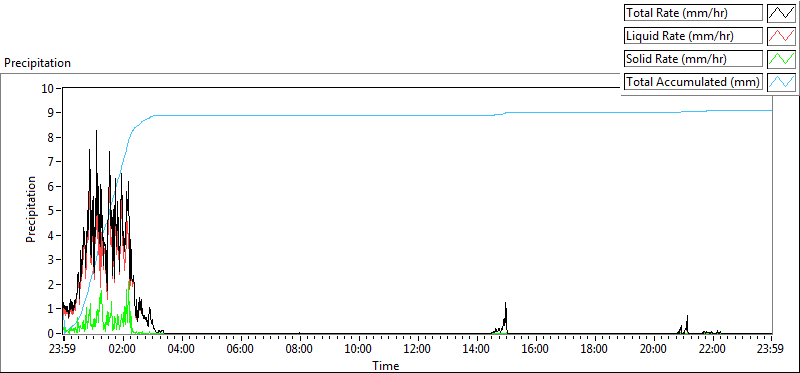Image resolution: width=800 pixels, height=373 pixels.
Task: Click the x-axis label 02:00
Action: pyautogui.click(x=123, y=350)
